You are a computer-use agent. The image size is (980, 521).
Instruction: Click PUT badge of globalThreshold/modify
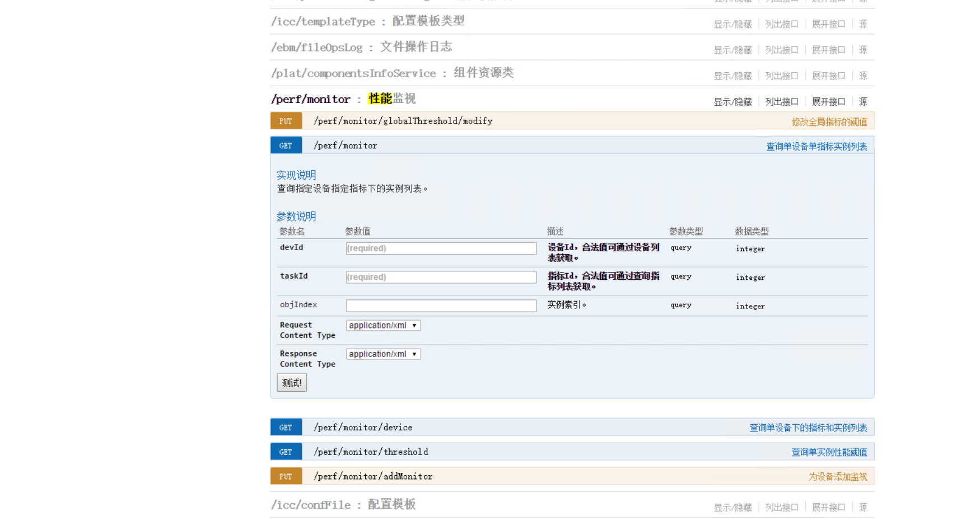[286, 121]
